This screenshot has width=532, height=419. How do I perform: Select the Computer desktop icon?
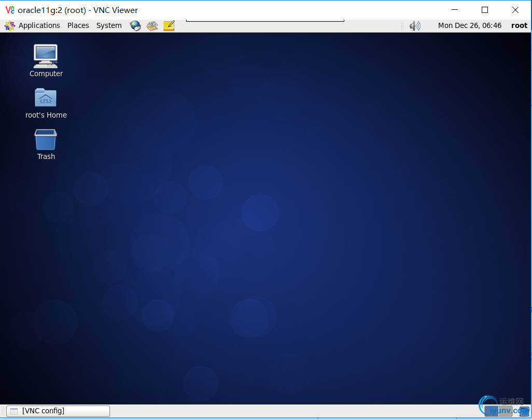(46, 61)
